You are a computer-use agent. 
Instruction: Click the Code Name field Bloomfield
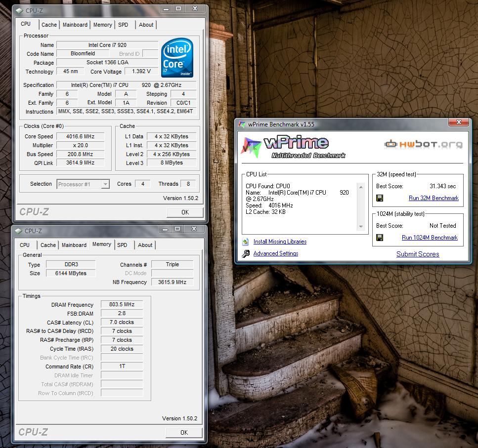pyautogui.click(x=83, y=54)
